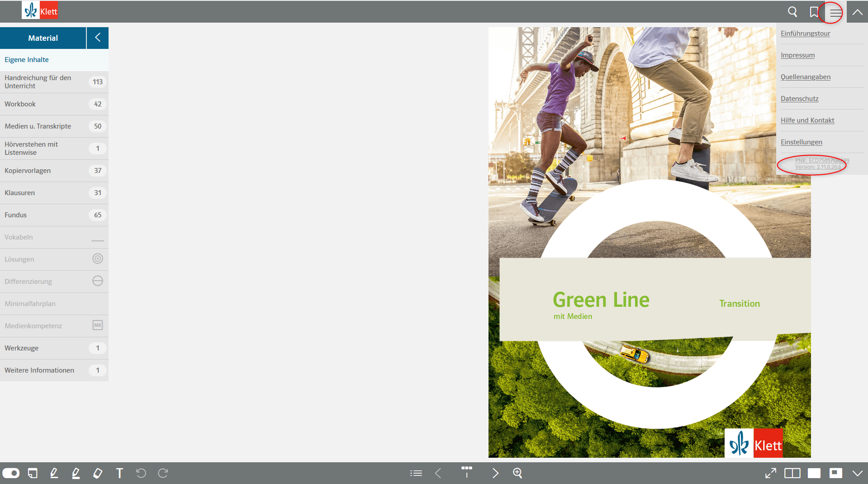Open the Kopiervorlagen category
868x484 pixels.
coord(54,171)
